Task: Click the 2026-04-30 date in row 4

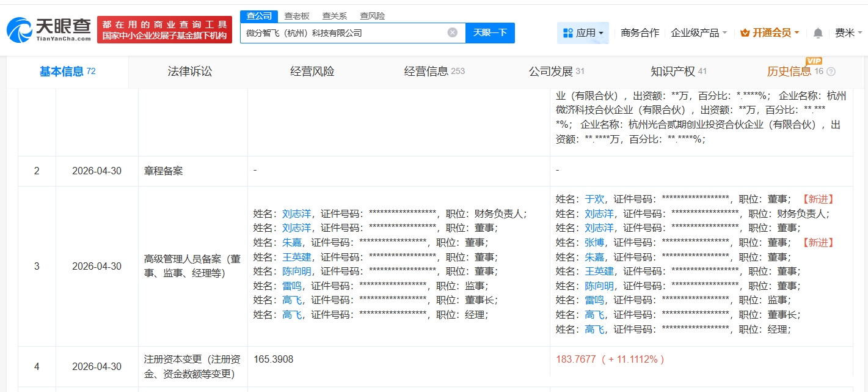Action: point(97,367)
